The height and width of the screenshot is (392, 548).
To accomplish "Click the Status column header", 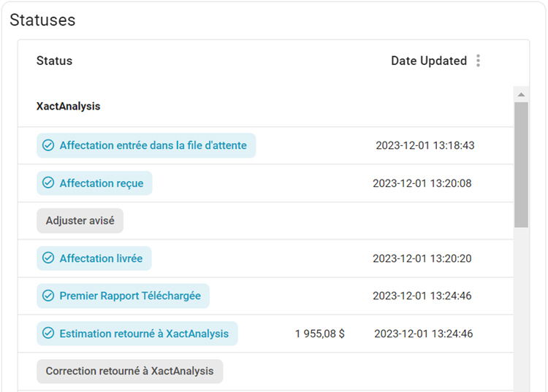I will tap(54, 61).
